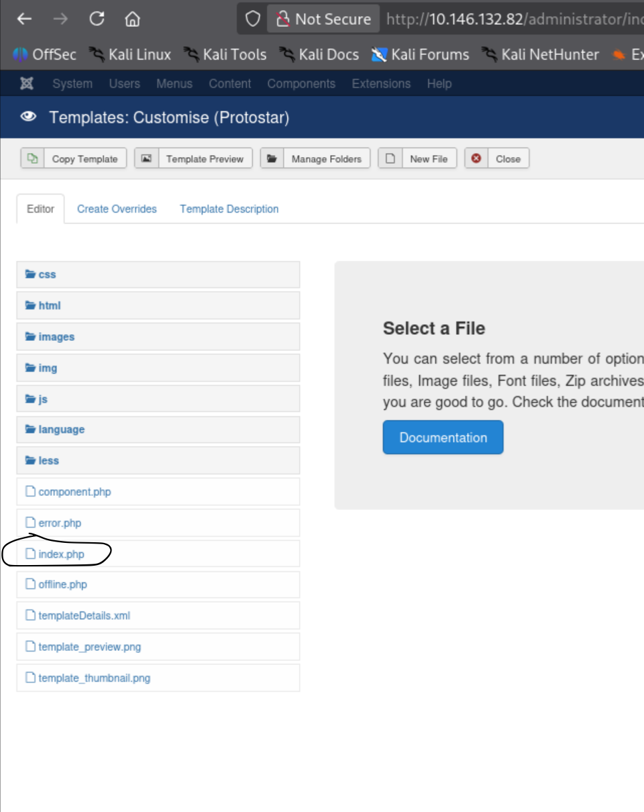Click the blue Documentation button
The height and width of the screenshot is (812, 644).
443,438
